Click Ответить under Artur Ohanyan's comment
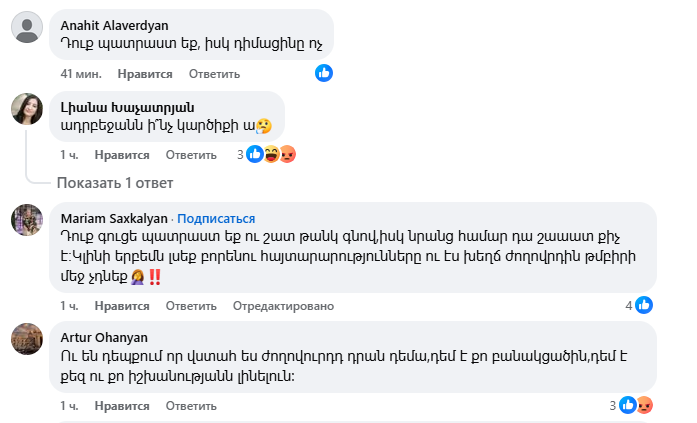This screenshot has width=697, height=423. [x=191, y=406]
